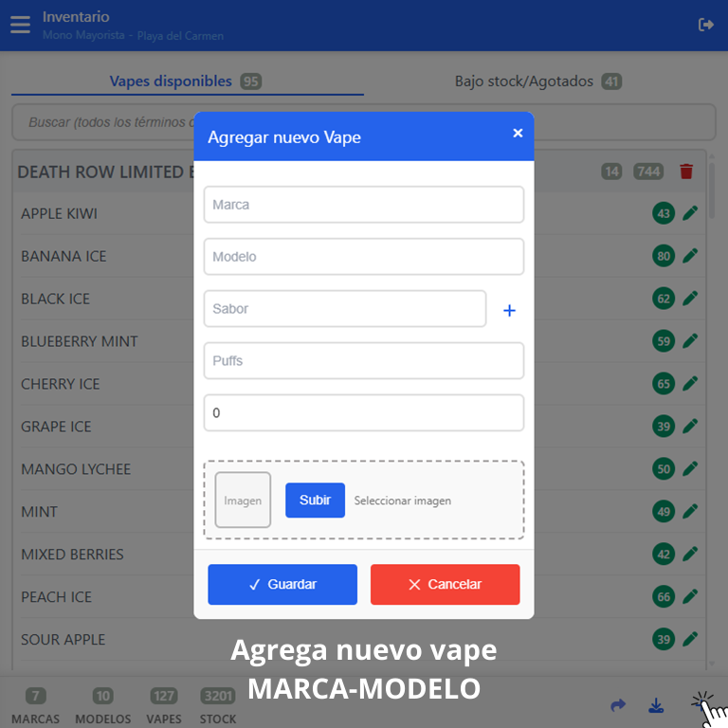Image resolution: width=728 pixels, height=728 pixels.
Task: Focus the Marca input field
Action: (x=364, y=205)
